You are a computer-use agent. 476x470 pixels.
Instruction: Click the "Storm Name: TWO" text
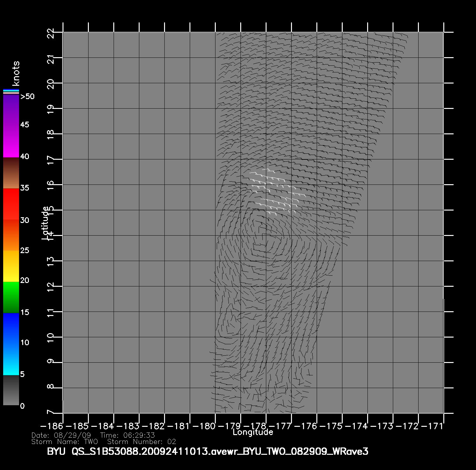point(64,442)
